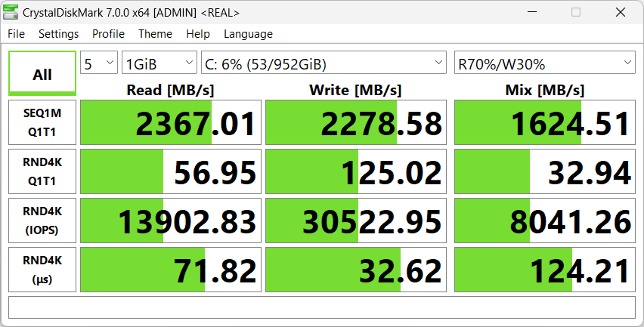
Task: Click the latency mix value 124.21
Action: click(545, 270)
